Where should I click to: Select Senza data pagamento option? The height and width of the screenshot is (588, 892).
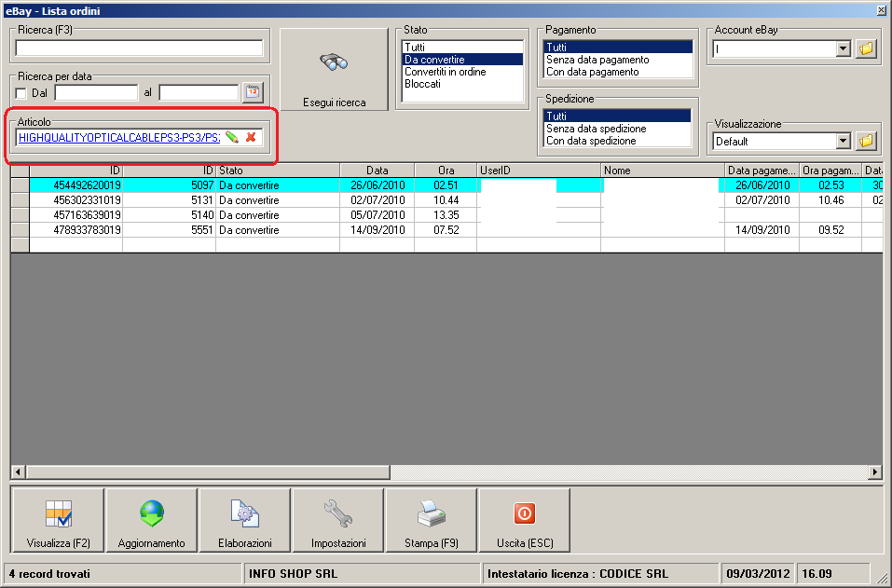pos(618,59)
